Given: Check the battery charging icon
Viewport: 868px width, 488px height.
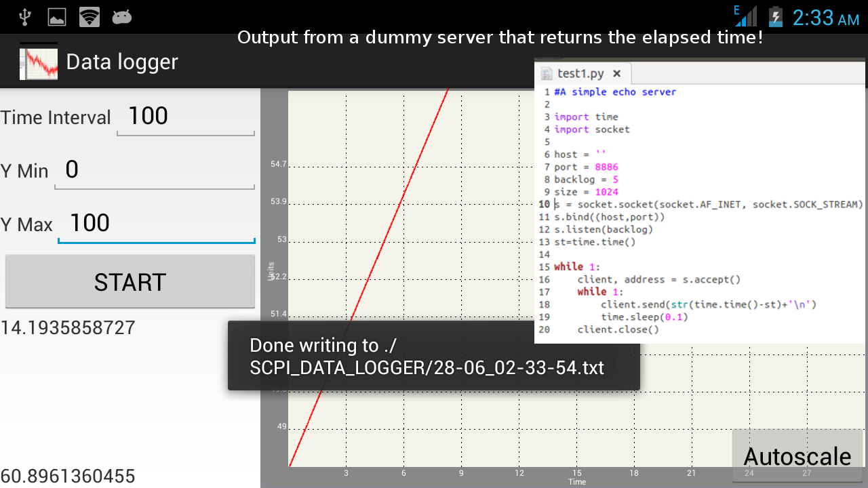Looking at the screenshot, I should point(776,17).
